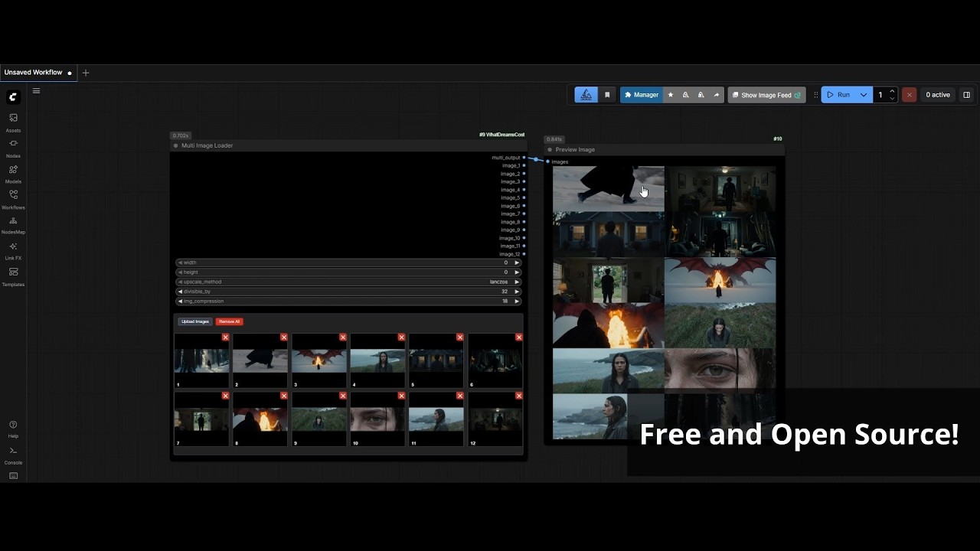Open the Manager menu
Screen dimensions: 980x551
coord(642,95)
